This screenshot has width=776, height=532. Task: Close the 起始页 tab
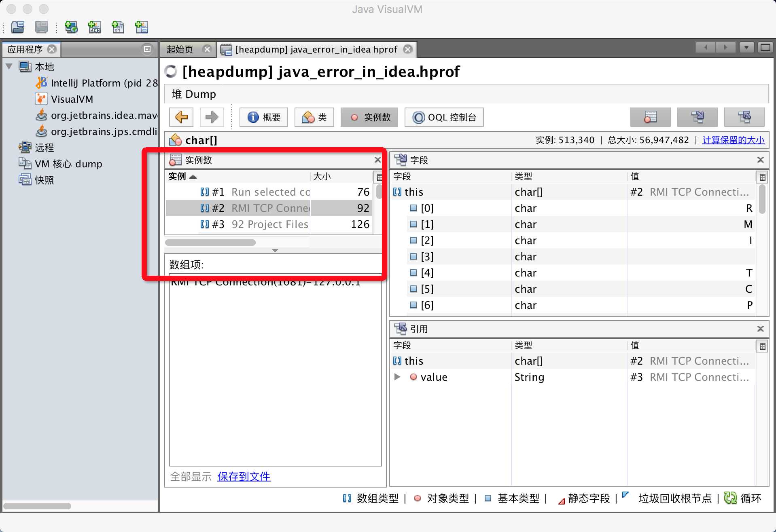click(207, 49)
